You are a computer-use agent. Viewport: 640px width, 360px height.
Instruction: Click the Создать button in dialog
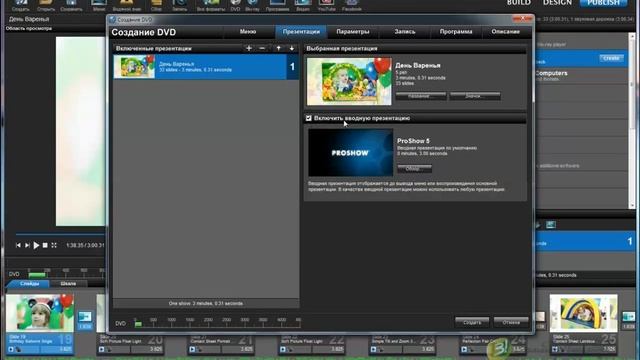point(472,322)
